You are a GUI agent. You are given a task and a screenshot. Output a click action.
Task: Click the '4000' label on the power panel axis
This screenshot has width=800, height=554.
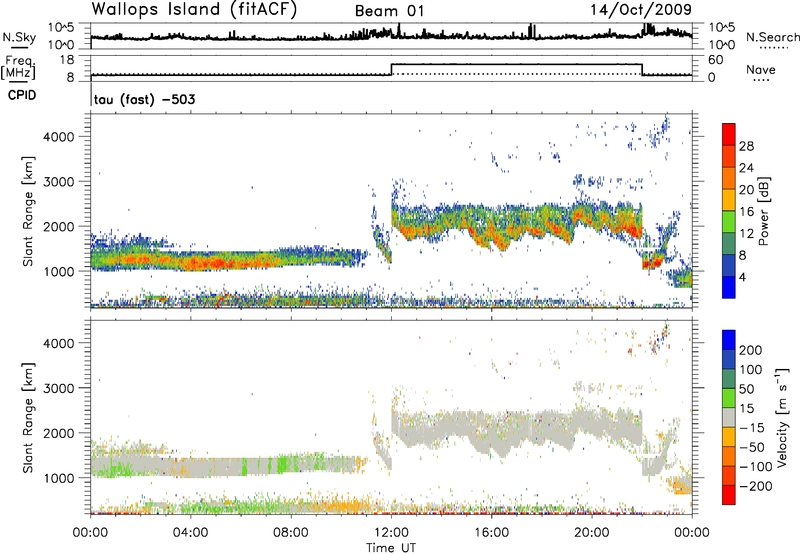(59, 137)
